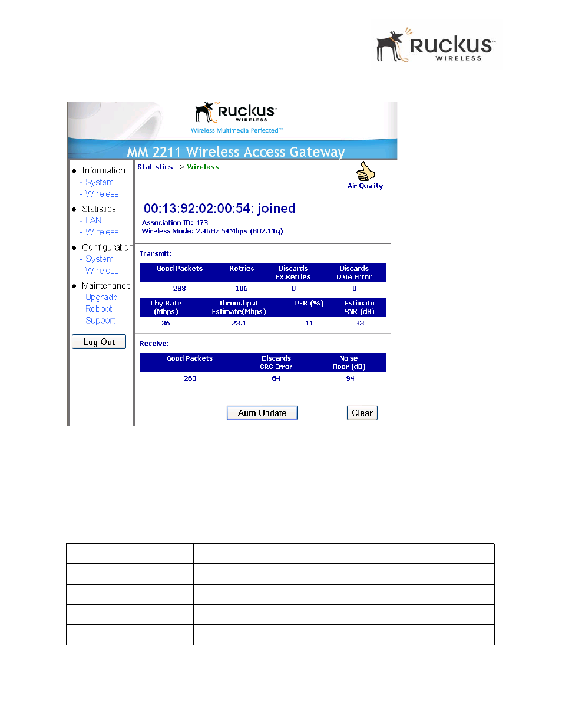Select the Maintenance menu heading

(x=106, y=286)
